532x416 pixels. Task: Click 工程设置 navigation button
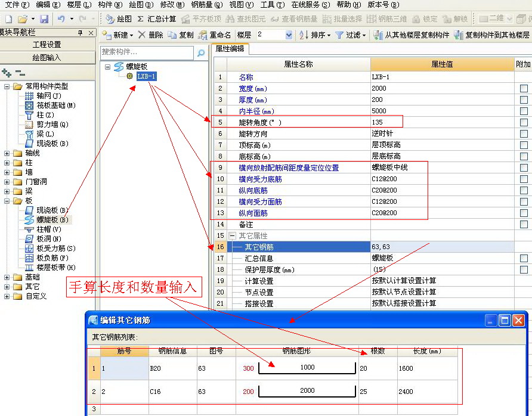pos(47,45)
